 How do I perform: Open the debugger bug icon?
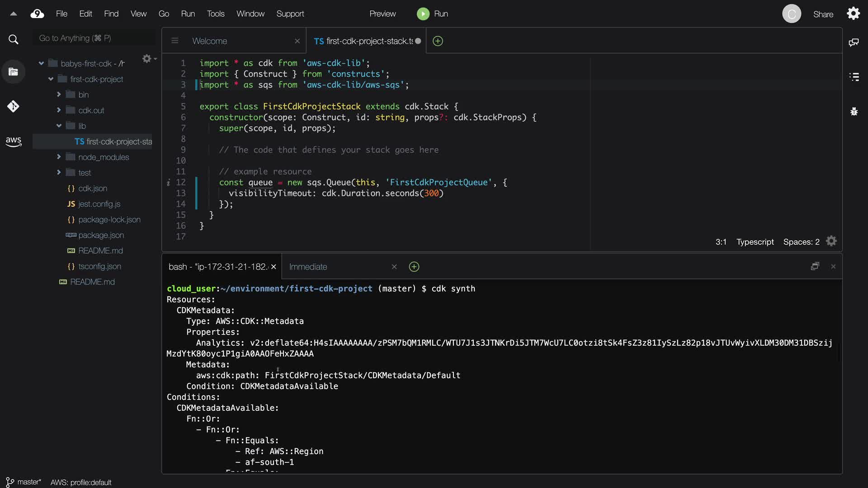click(854, 111)
